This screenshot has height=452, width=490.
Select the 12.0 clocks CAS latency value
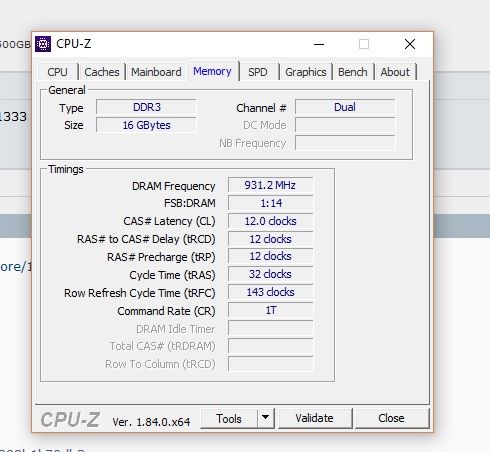(x=270, y=221)
